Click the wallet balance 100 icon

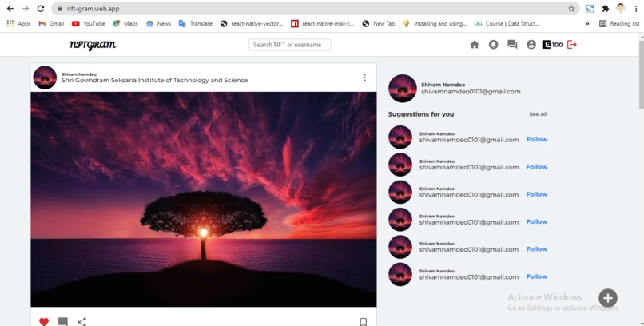pos(552,44)
